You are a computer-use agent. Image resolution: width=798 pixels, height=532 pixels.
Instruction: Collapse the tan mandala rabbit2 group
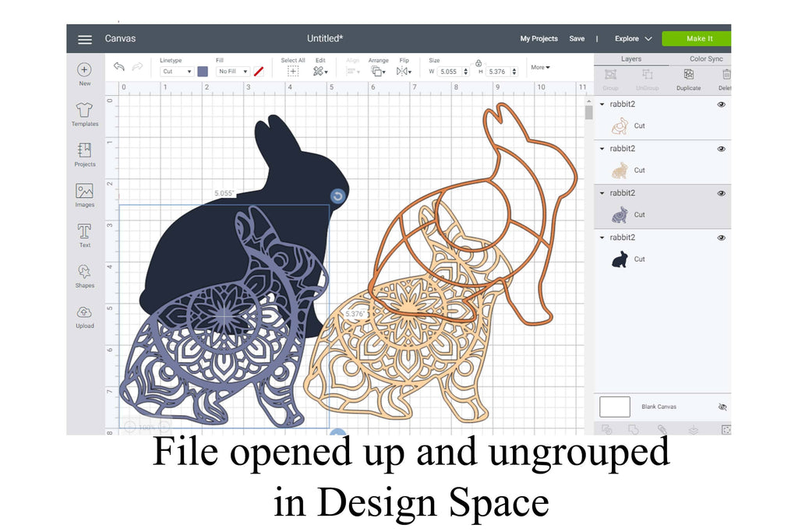pyautogui.click(x=602, y=149)
